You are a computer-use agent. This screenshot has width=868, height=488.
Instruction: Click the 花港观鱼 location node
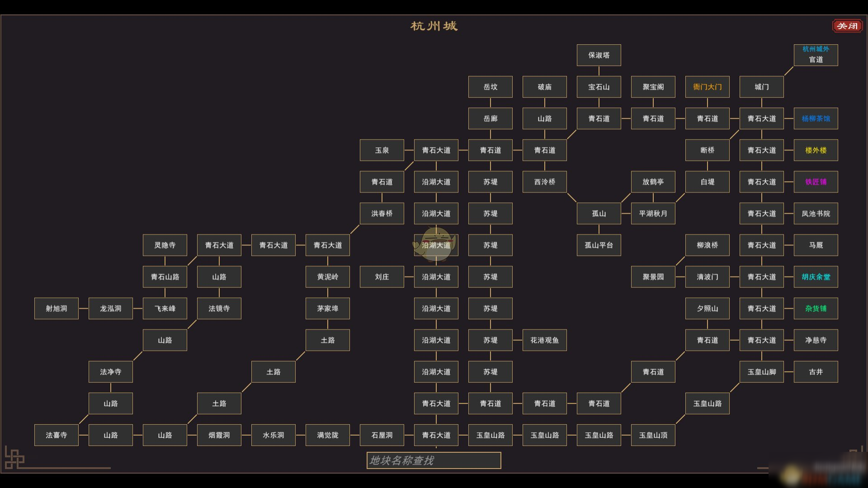[545, 340]
